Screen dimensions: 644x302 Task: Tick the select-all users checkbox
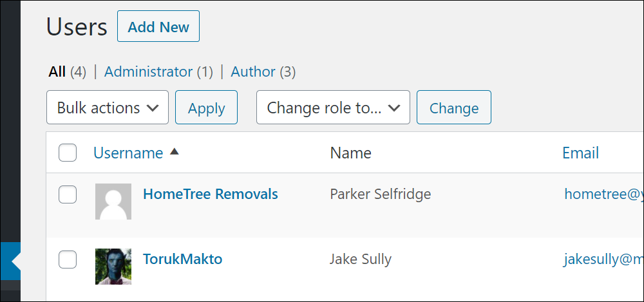(68, 153)
